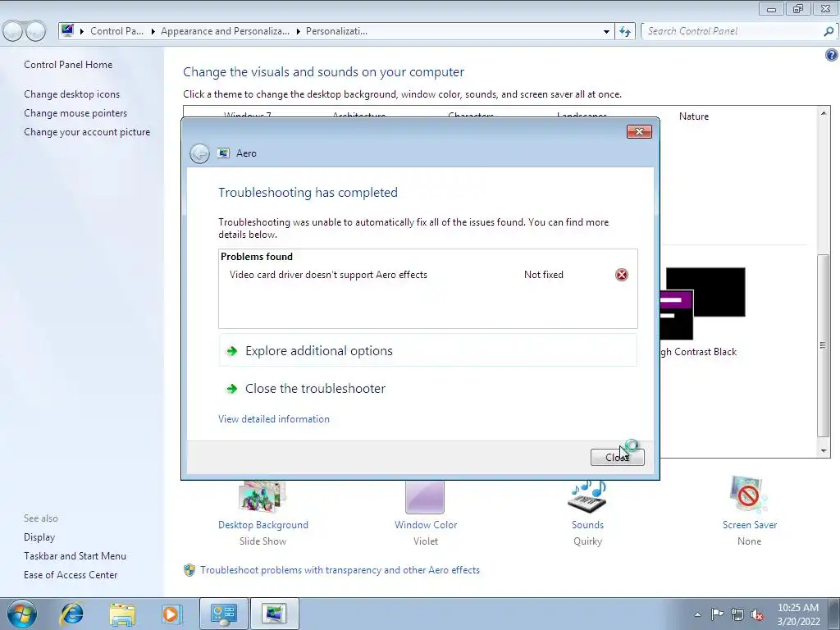840x630 pixels.
Task: Click the back arrow in Aero dialog
Action: (x=199, y=153)
